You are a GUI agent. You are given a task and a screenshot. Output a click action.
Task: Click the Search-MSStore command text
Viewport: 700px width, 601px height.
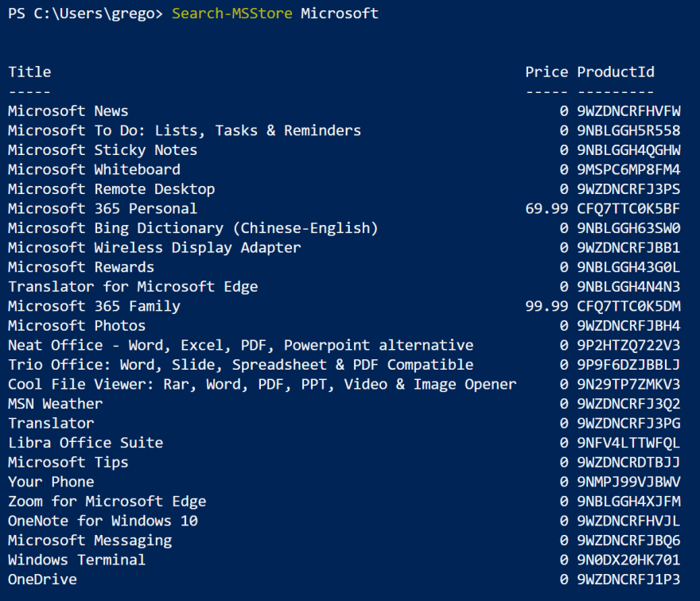pyautogui.click(x=231, y=14)
